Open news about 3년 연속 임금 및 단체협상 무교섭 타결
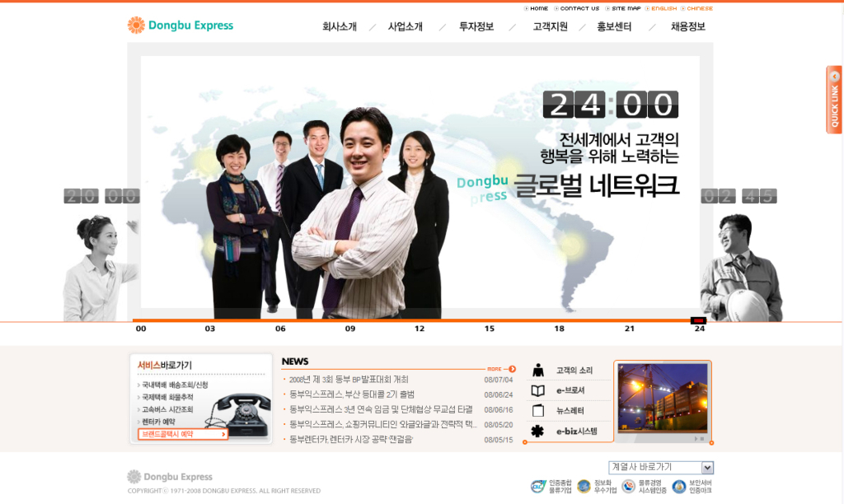Image resolution: width=844 pixels, height=504 pixels. pos(381,409)
